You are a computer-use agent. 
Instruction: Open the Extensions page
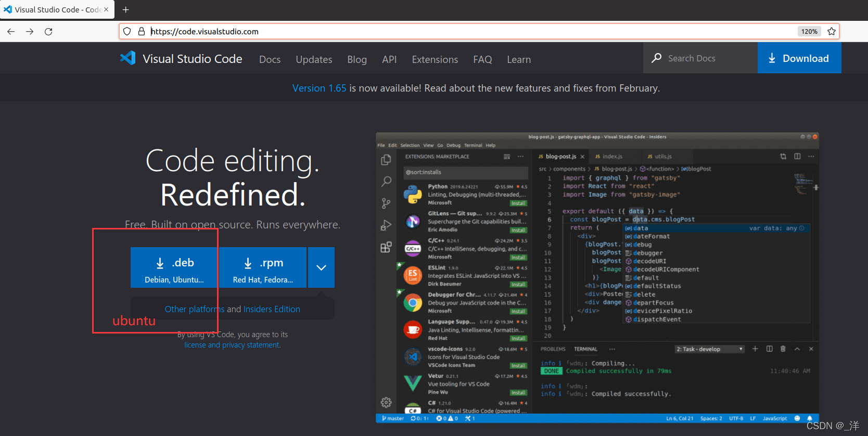tap(435, 59)
